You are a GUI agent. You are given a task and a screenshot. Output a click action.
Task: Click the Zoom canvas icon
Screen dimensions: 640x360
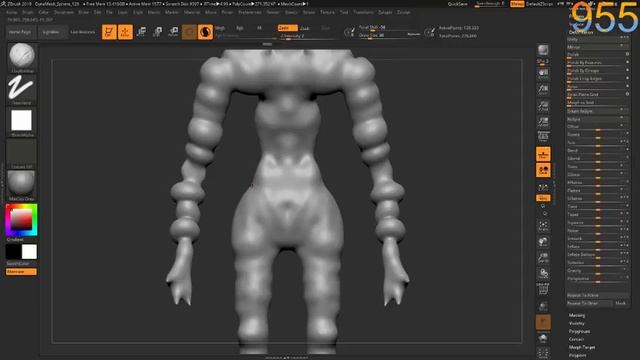pyautogui.click(x=543, y=90)
